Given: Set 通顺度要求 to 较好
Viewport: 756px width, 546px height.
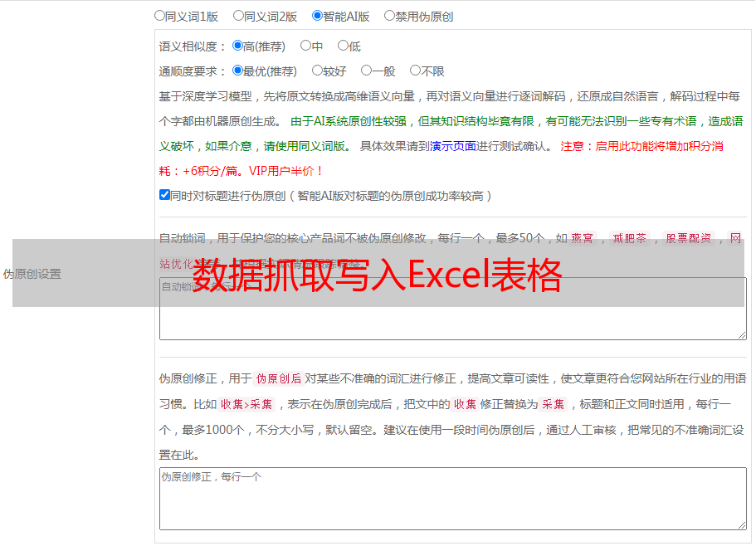Looking at the screenshot, I should point(317,71).
